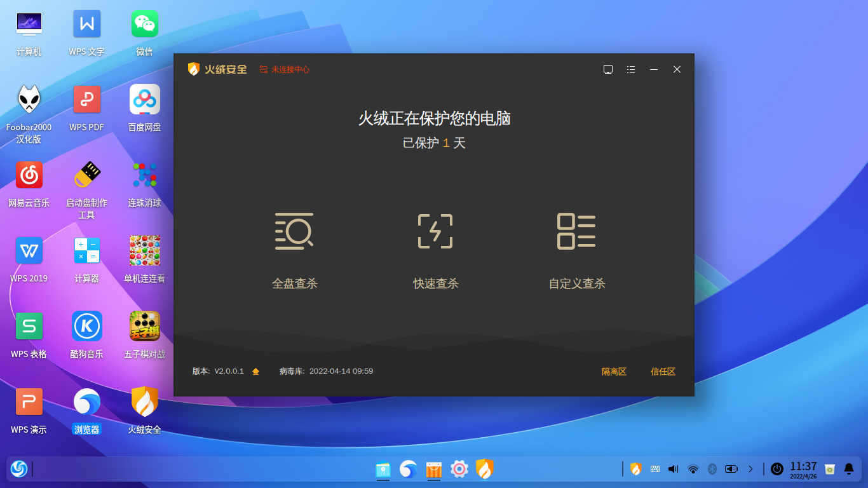Screen dimensions: 868x488
Task: Click the keyboard icon in the system tray
Action: click(654, 469)
